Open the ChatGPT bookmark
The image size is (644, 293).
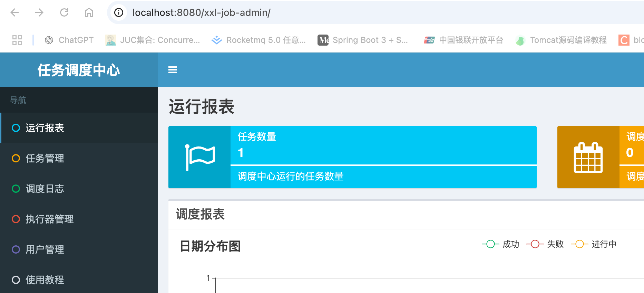[69, 40]
